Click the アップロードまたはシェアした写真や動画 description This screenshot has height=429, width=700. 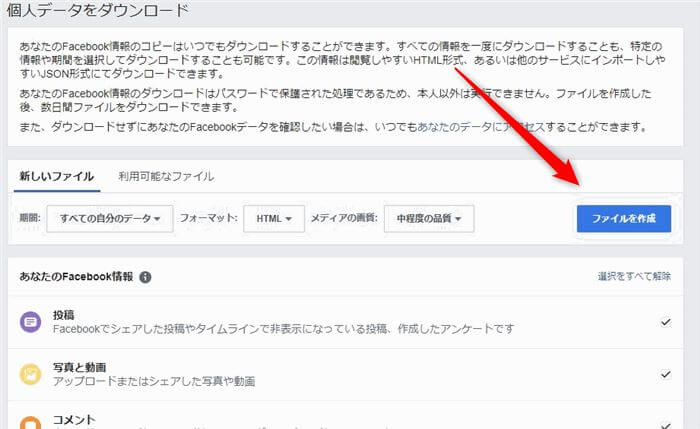point(154,381)
